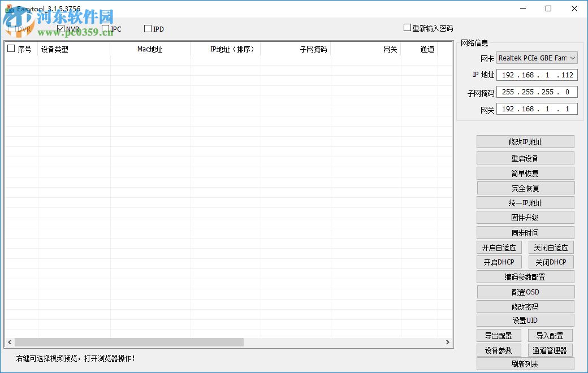Disable adaptive mode with 关闭自适应
Screen dimensions: 588x373
[x=551, y=247]
